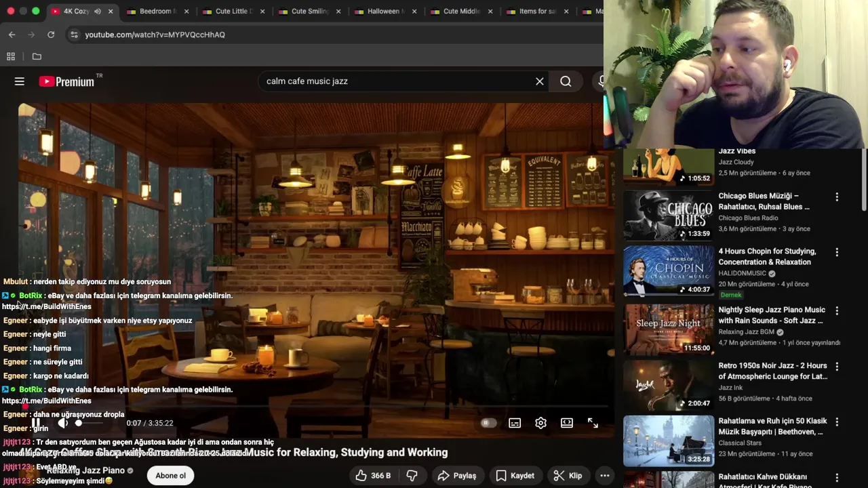This screenshot has height=488, width=868.
Task: Open Sleep Jazz Night thumbnail
Action: (668, 329)
